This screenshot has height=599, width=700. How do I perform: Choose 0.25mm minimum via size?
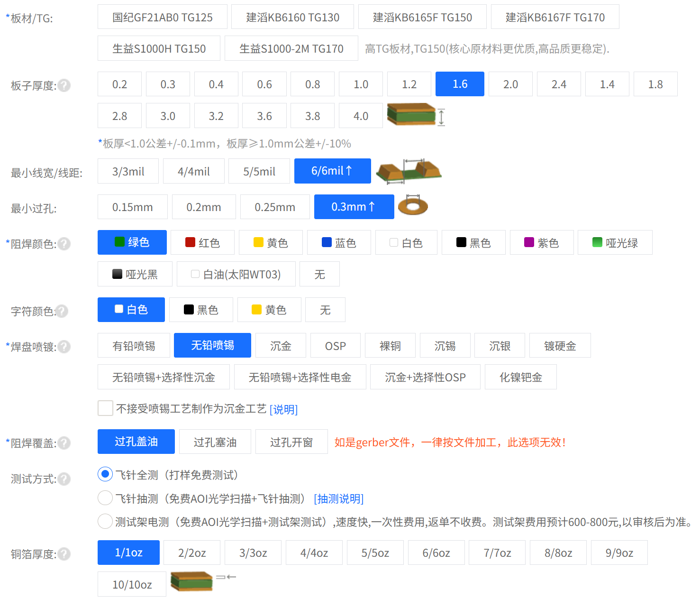point(275,207)
